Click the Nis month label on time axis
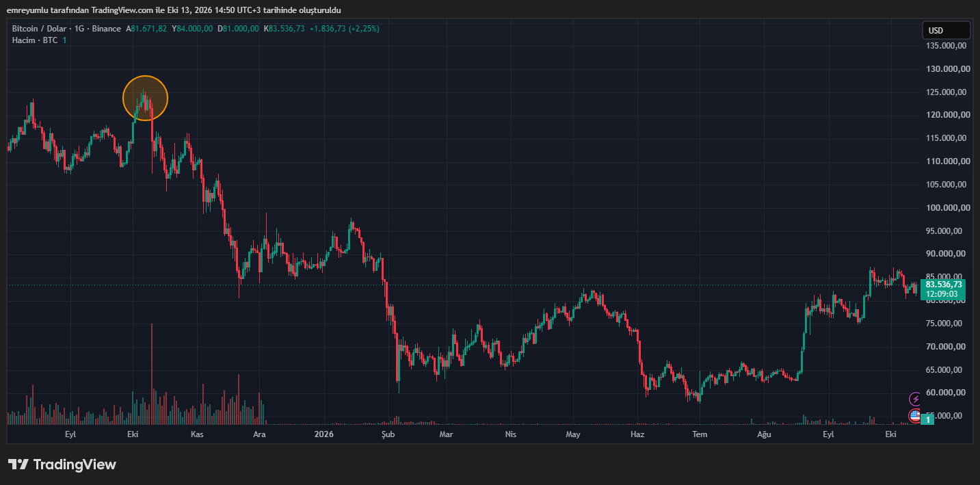This screenshot has width=980, height=485. click(510, 434)
